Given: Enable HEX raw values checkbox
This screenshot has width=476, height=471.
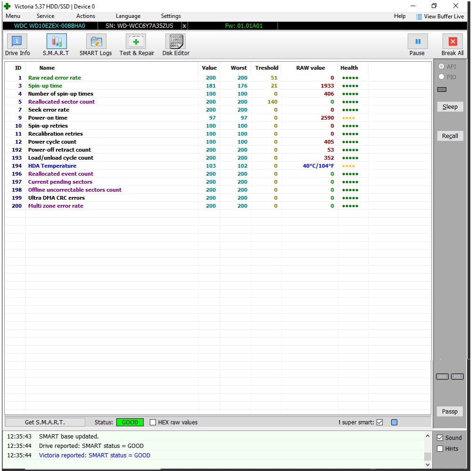Looking at the screenshot, I should click(x=153, y=422).
